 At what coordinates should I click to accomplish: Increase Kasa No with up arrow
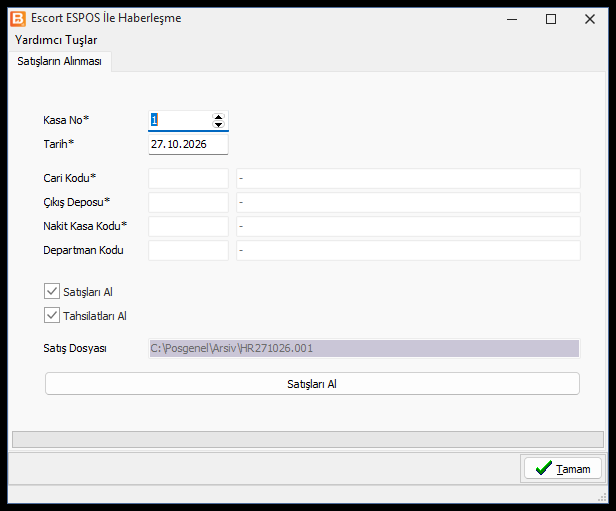click(218, 117)
